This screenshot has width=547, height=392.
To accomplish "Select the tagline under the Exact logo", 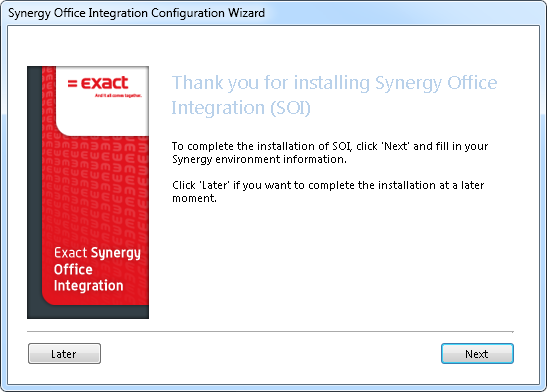I will tap(118, 95).
